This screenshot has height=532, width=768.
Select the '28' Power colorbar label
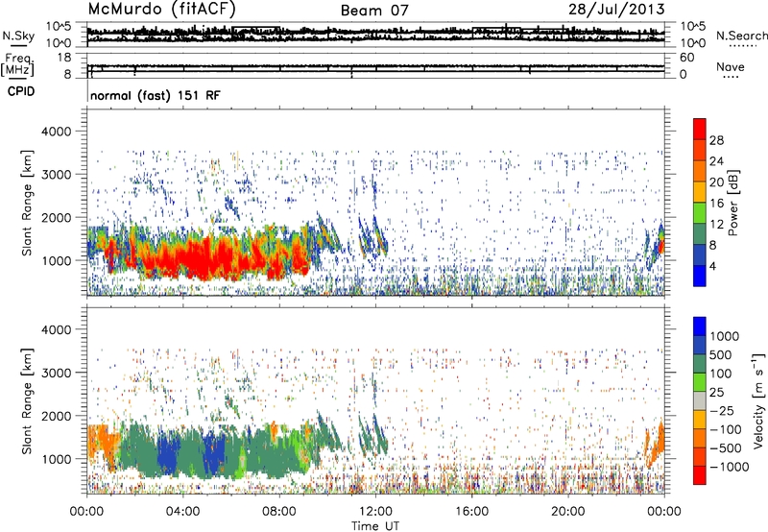pyautogui.click(x=716, y=140)
